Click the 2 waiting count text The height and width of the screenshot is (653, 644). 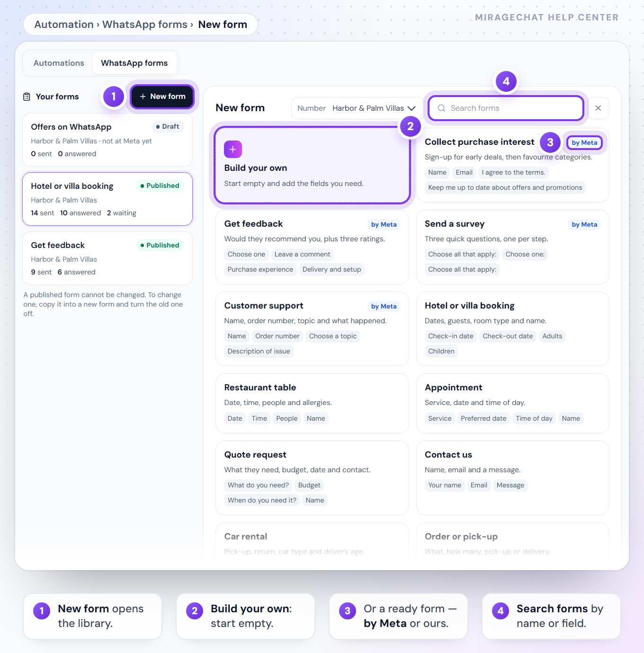point(122,213)
